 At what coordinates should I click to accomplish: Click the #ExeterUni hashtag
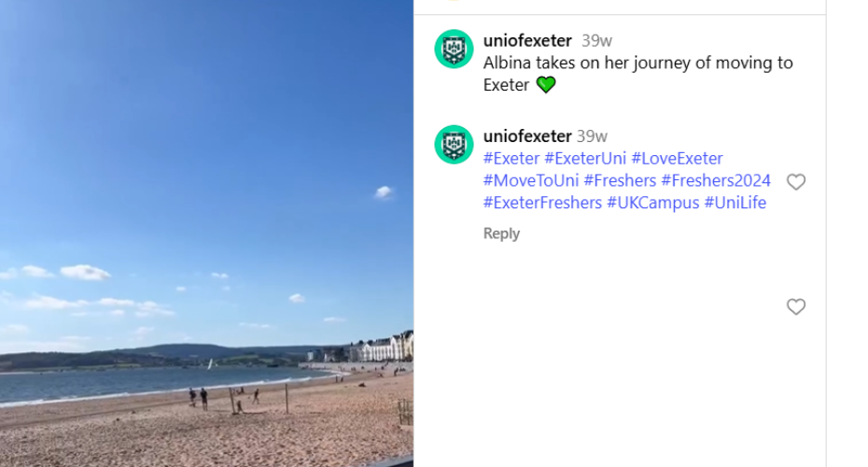[x=585, y=159]
